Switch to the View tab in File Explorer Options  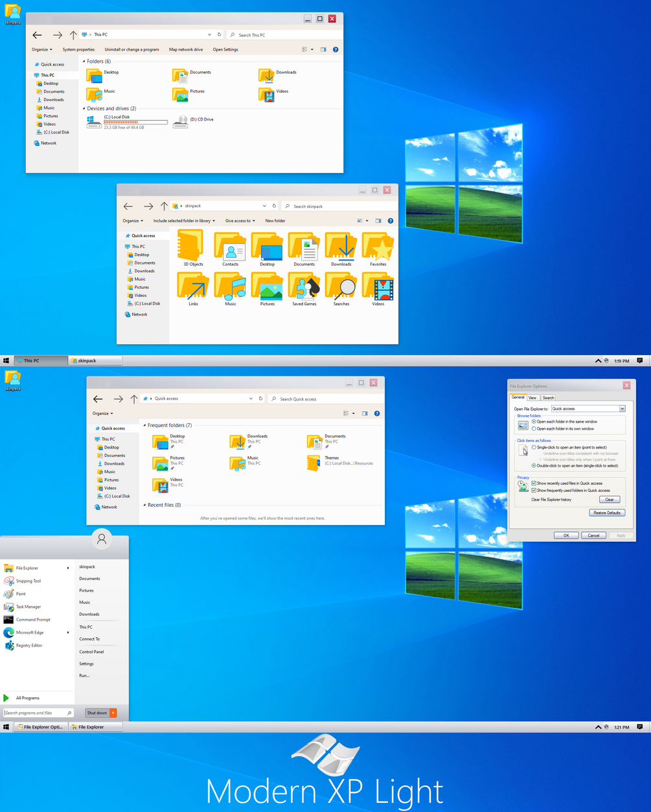532,398
